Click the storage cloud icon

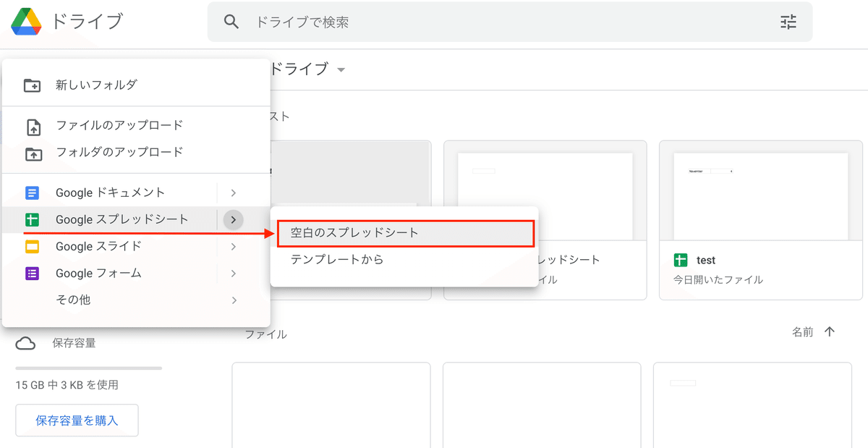click(26, 343)
